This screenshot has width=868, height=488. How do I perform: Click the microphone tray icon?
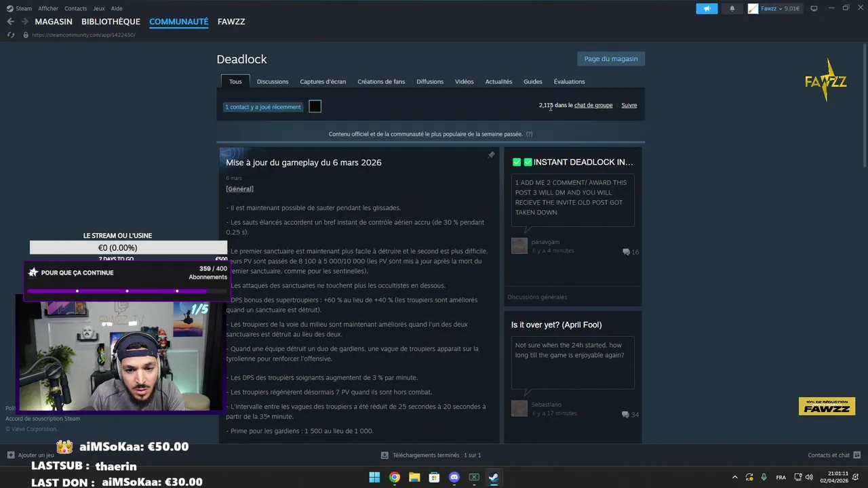[764, 477]
